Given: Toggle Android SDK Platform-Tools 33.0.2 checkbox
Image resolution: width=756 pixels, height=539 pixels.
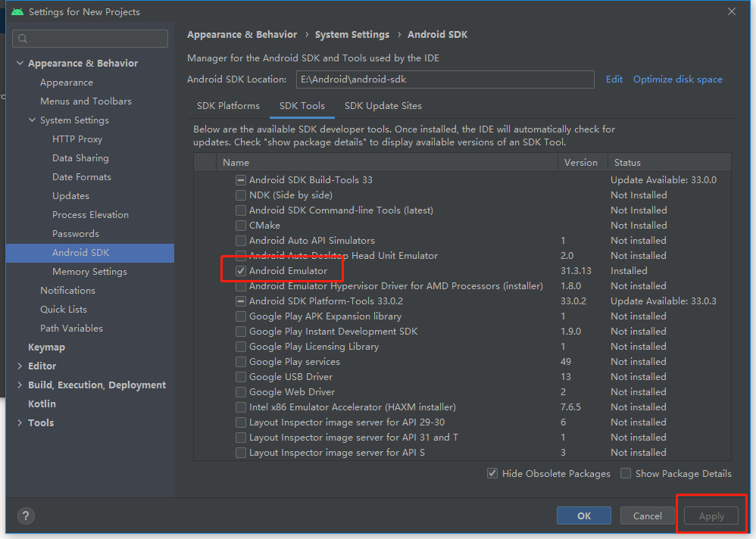Looking at the screenshot, I should click(241, 301).
